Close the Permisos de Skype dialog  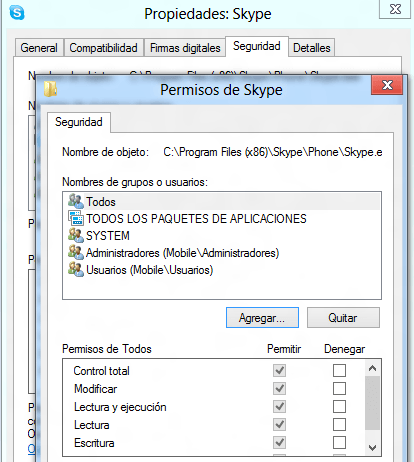point(387,85)
